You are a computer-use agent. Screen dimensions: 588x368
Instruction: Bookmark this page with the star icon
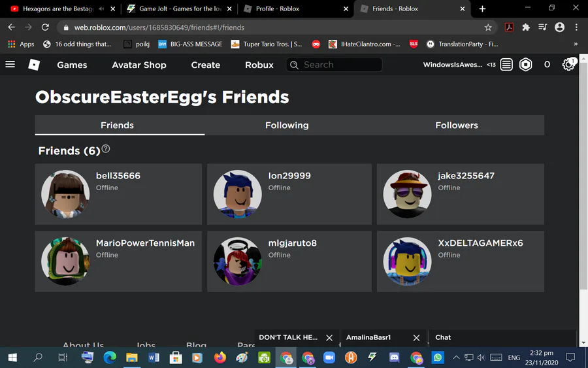click(x=488, y=27)
